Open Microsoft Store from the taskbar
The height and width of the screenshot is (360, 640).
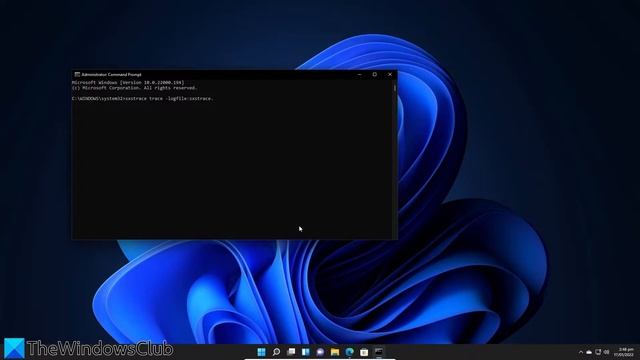(364, 351)
